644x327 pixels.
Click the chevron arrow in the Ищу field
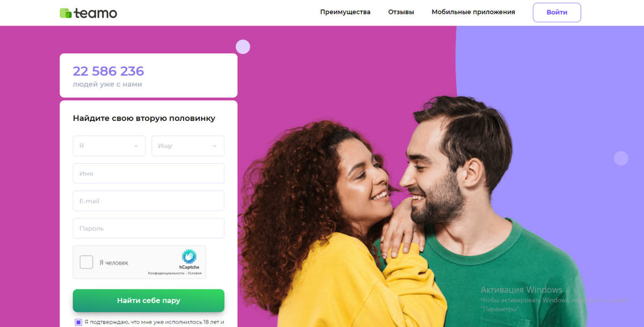click(215, 146)
